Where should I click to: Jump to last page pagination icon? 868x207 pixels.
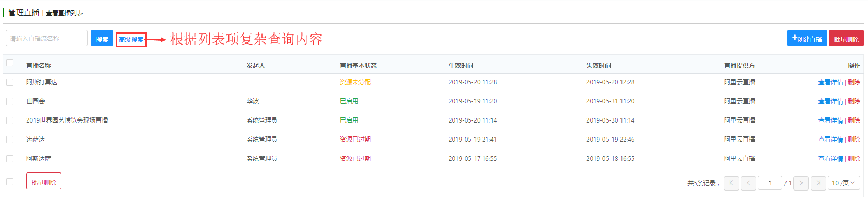click(x=818, y=183)
